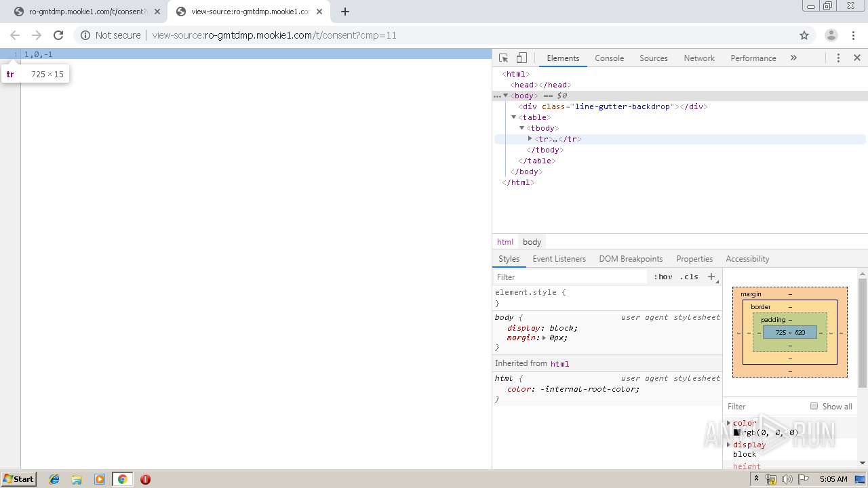The width and height of the screenshot is (868, 488).
Task: Collapse the body node in DOM tree
Action: [505, 96]
